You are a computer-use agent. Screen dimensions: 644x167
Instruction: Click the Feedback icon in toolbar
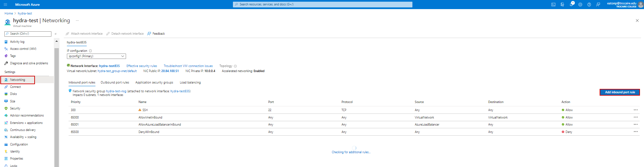click(149, 34)
